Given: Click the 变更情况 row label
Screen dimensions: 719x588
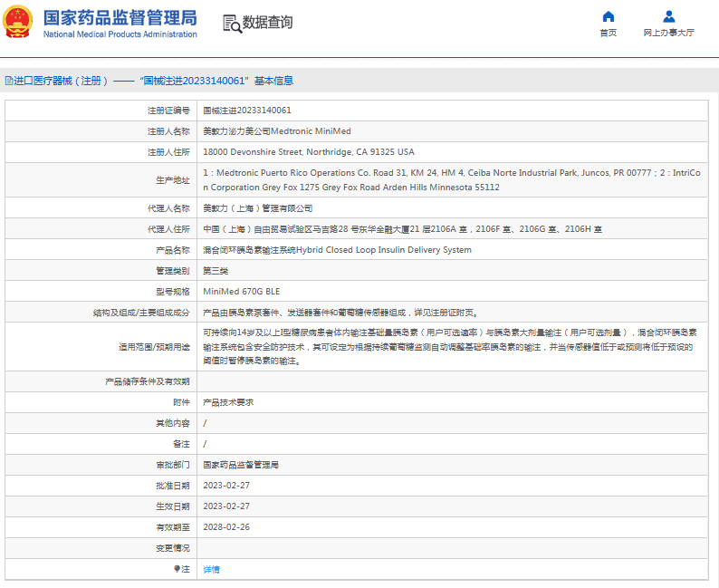Looking at the screenshot, I should (172, 548).
